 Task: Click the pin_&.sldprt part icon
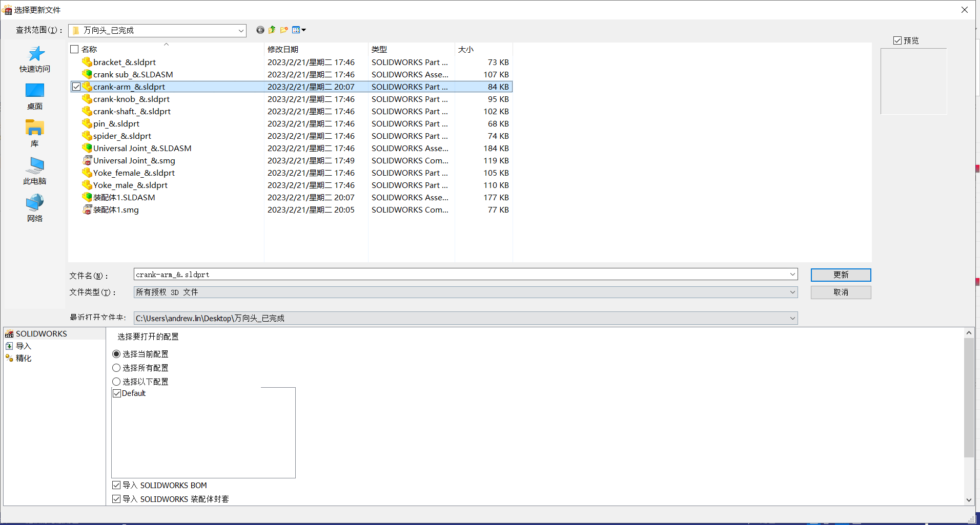[87, 123]
